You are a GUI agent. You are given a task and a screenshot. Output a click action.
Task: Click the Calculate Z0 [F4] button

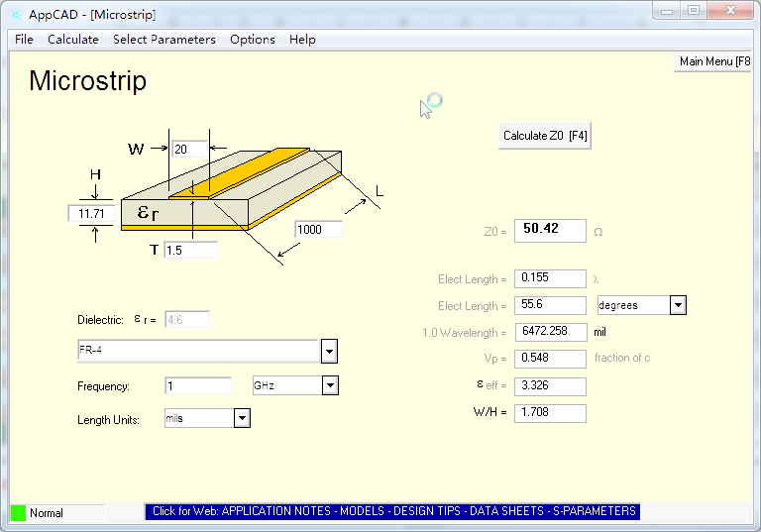pos(545,136)
